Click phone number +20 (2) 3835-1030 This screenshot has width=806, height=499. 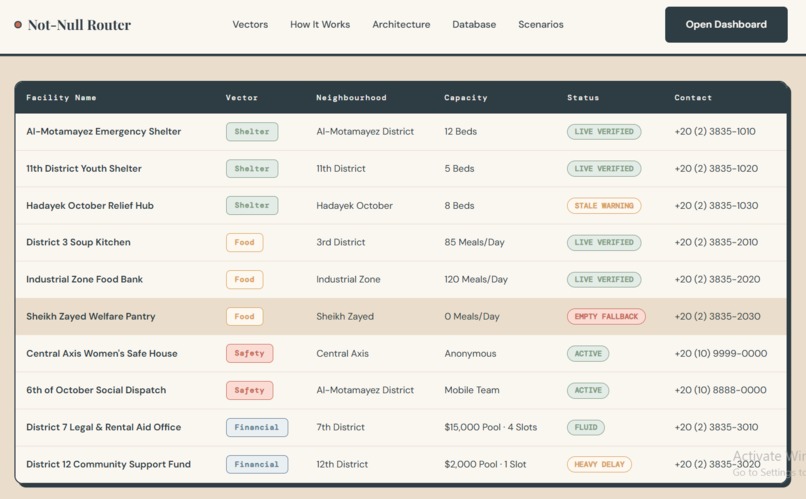(716, 206)
